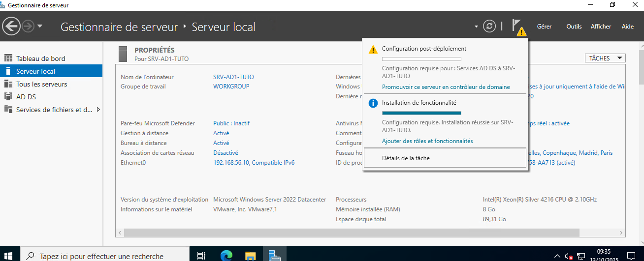Click Promouvoir ce serveur en contrôleur de domaine
Screen dimensions: 644x261
pos(446,87)
